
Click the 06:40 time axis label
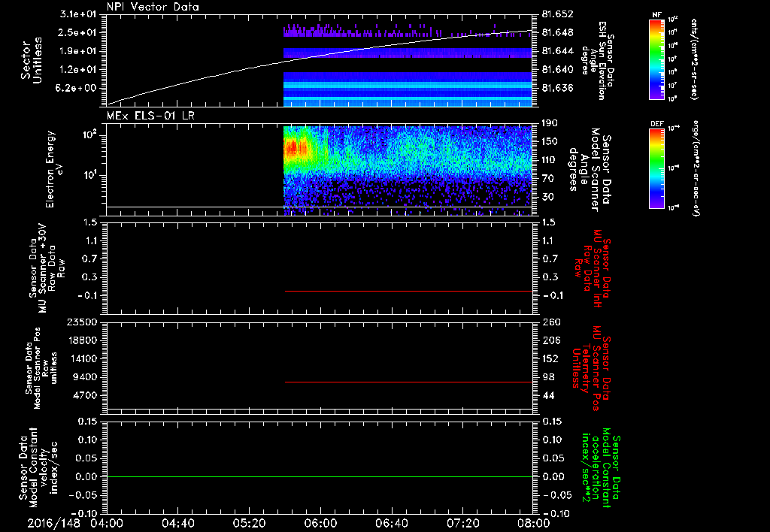(391, 523)
